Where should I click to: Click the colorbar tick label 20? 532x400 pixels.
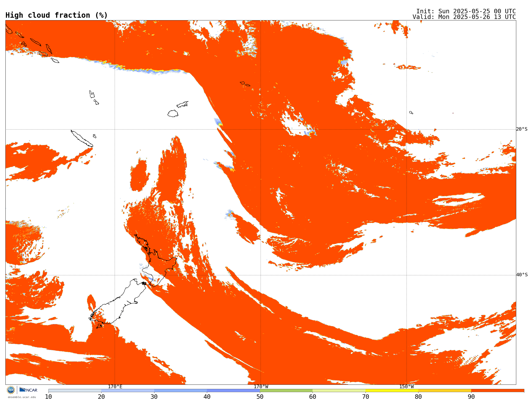[x=101, y=397]
